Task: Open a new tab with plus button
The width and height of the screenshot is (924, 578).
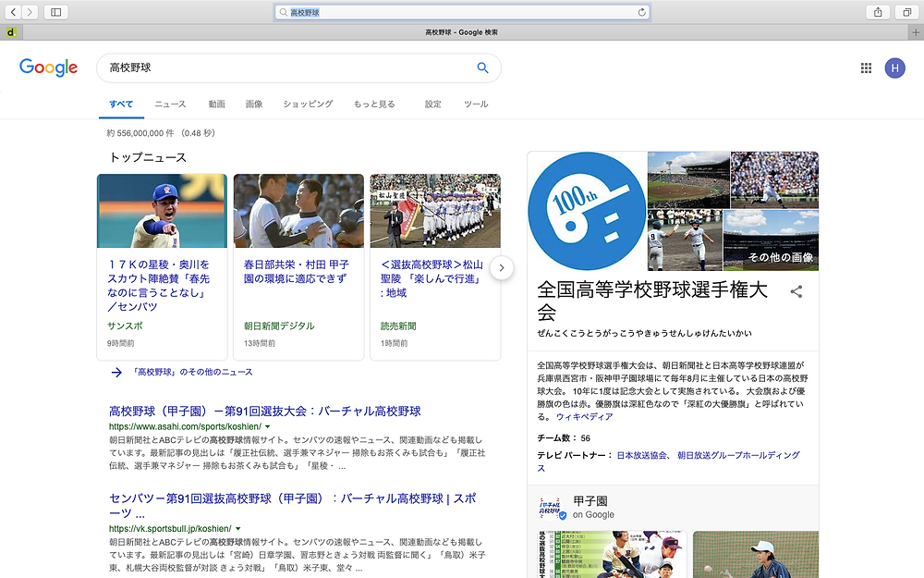Action: click(x=916, y=32)
